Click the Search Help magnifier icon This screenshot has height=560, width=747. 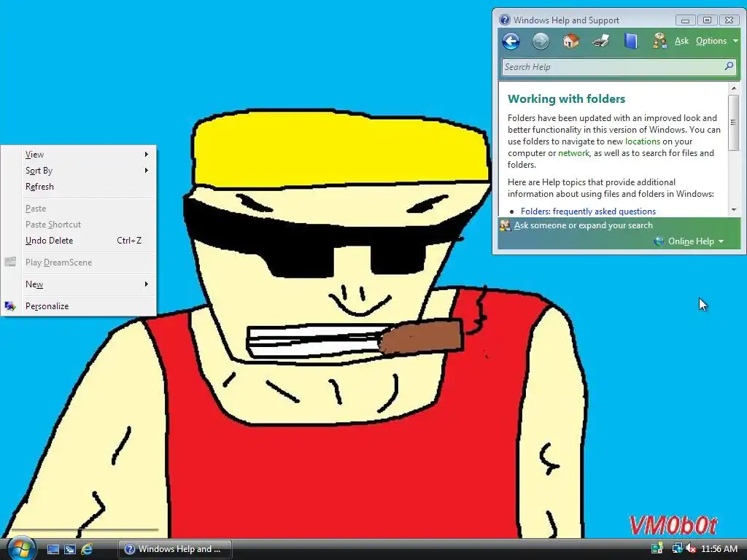click(x=729, y=66)
